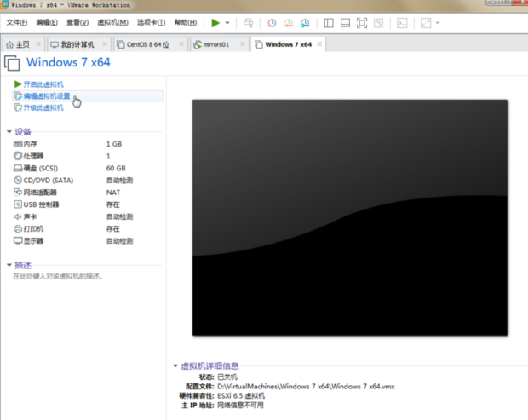Open the 选项卡(T) menu
Image resolution: width=528 pixels, height=420 pixels.
point(151,22)
